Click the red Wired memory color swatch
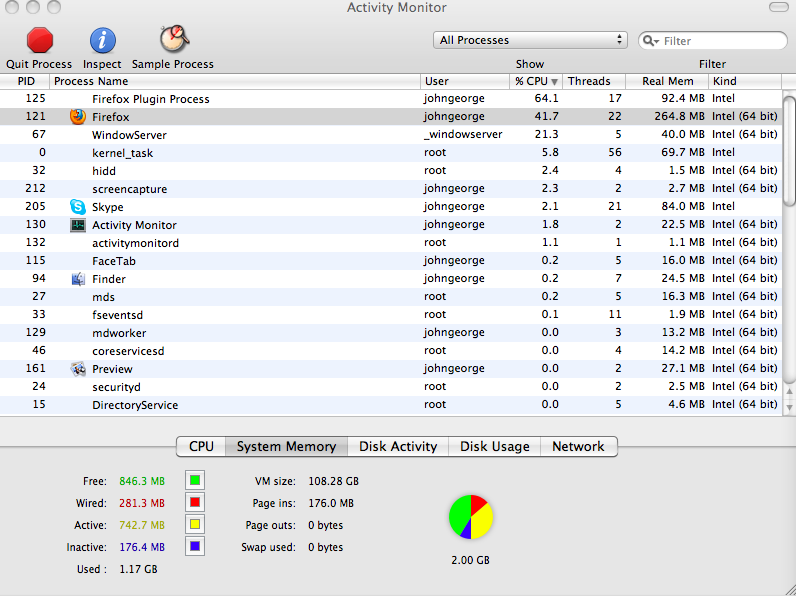This screenshot has height=596, width=796. (x=195, y=503)
